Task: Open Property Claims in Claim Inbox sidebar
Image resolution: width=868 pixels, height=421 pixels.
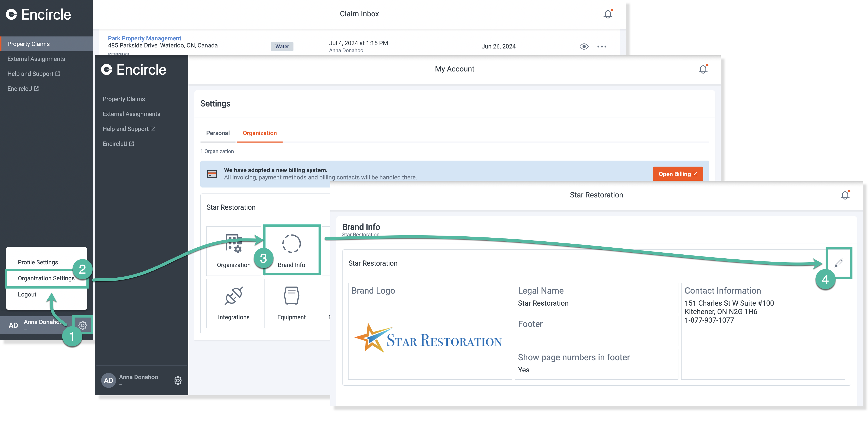Action: pos(47,44)
